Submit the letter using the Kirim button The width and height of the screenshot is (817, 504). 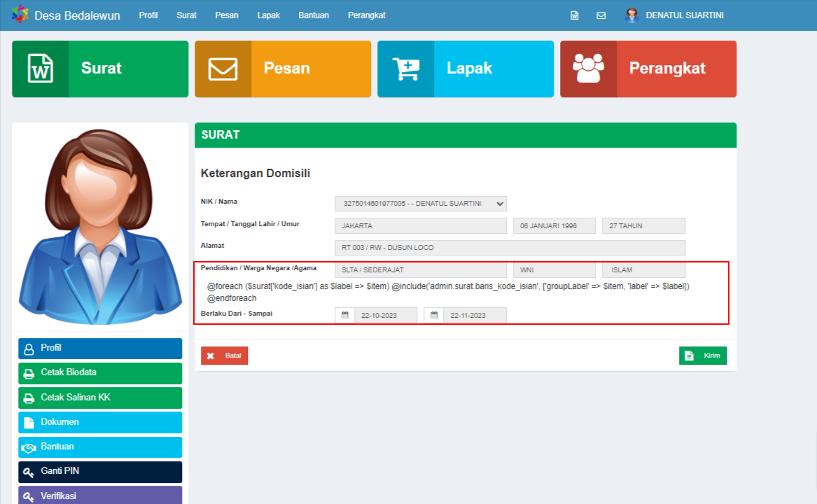(x=703, y=355)
